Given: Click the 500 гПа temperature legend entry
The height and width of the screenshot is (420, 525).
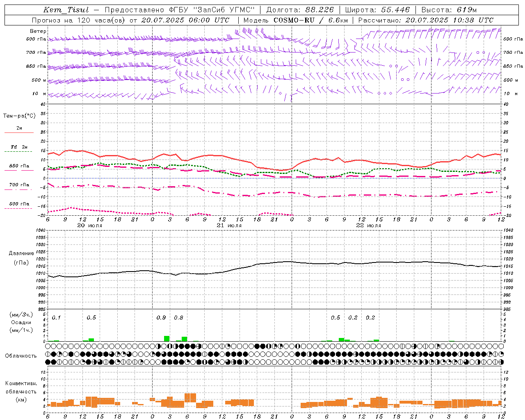Looking at the screenshot, I should (19, 204).
